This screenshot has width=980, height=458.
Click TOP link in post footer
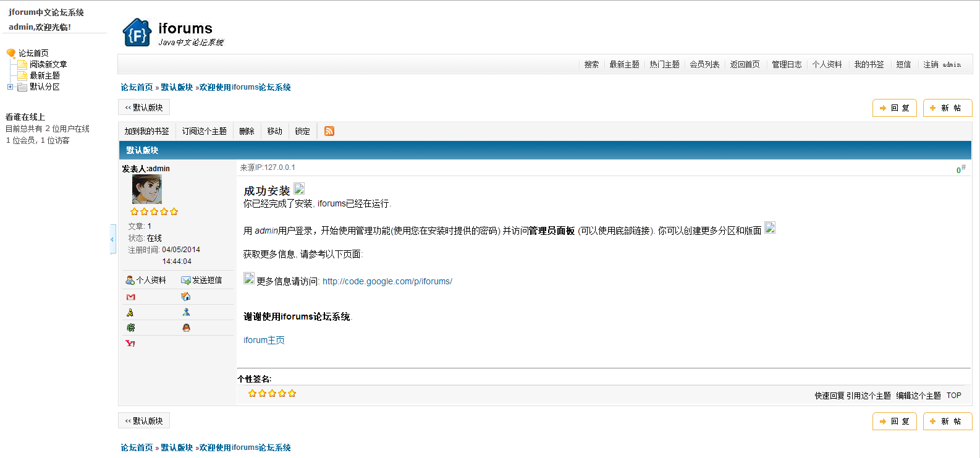(x=953, y=396)
